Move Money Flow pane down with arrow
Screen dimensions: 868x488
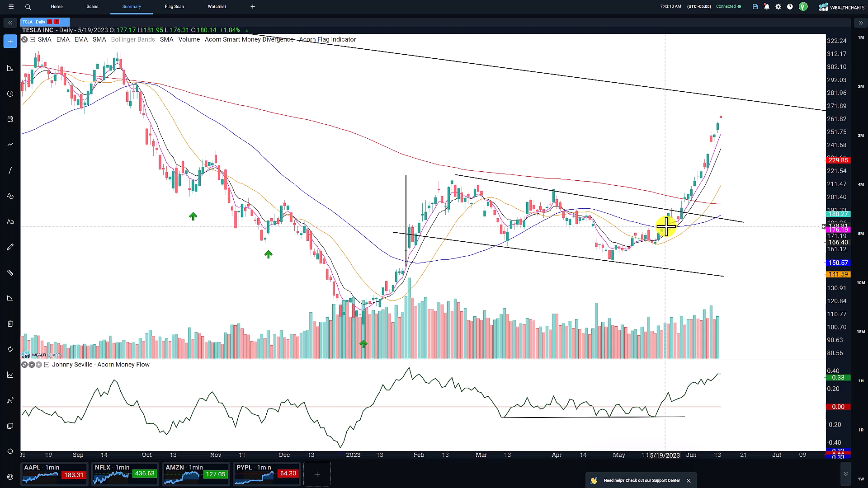[32, 365]
